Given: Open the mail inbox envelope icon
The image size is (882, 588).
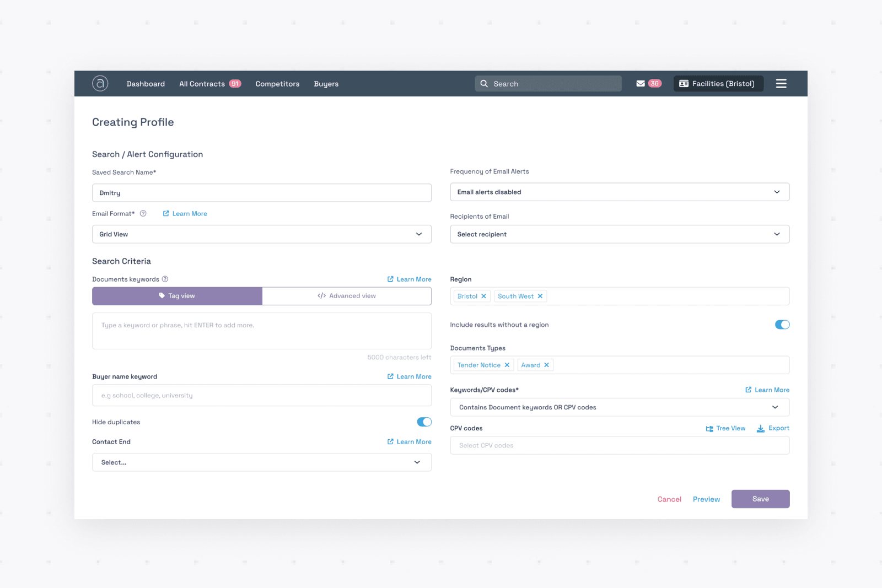Looking at the screenshot, I should 641,84.
